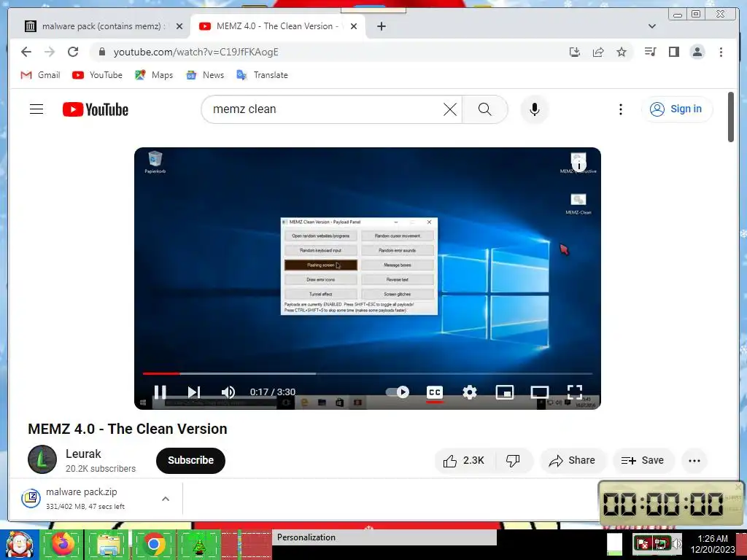747x560 pixels.
Task: Go back to the previous page
Action: click(26, 52)
